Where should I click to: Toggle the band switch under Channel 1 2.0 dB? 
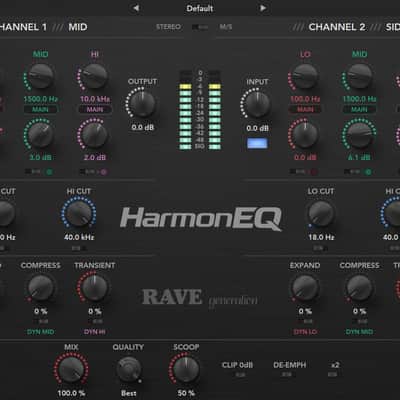(87, 172)
